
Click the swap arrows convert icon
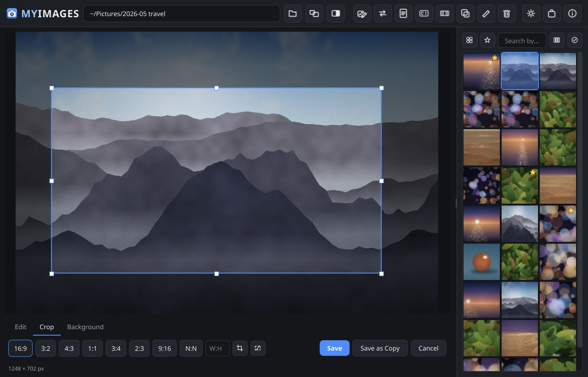[383, 14]
